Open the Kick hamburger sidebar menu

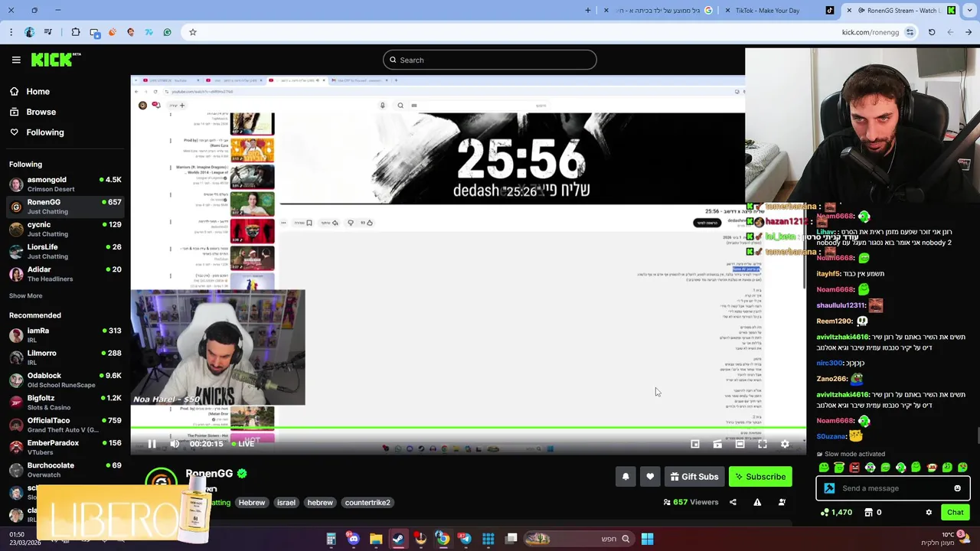pos(16,60)
